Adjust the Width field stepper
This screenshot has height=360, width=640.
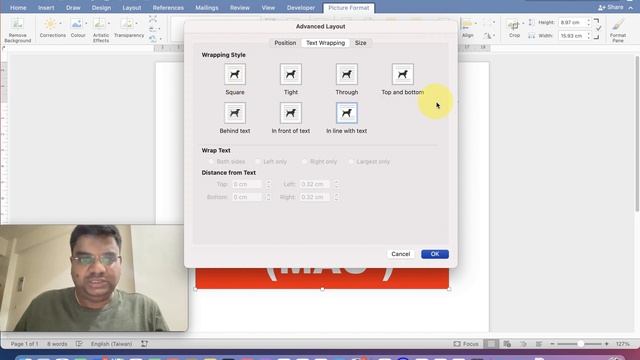pos(589,36)
